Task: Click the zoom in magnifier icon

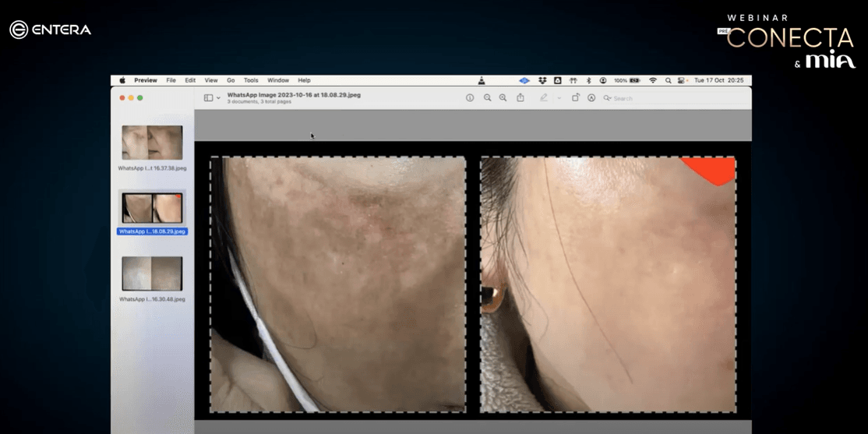Action: pos(503,98)
